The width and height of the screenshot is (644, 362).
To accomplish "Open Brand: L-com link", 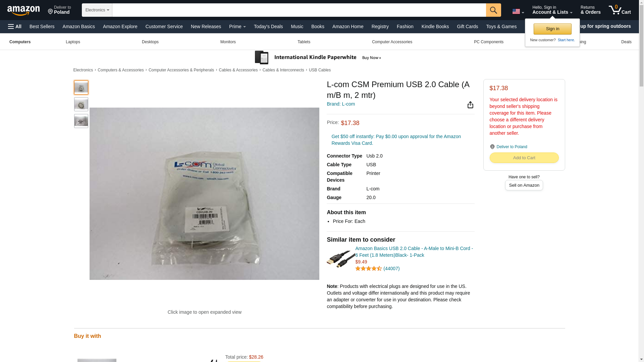I will 340,104.
